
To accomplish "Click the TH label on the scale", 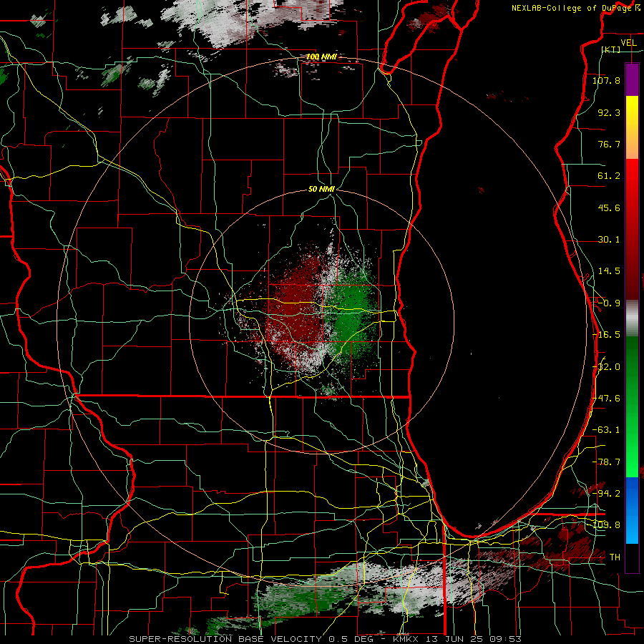I will 615,557.
